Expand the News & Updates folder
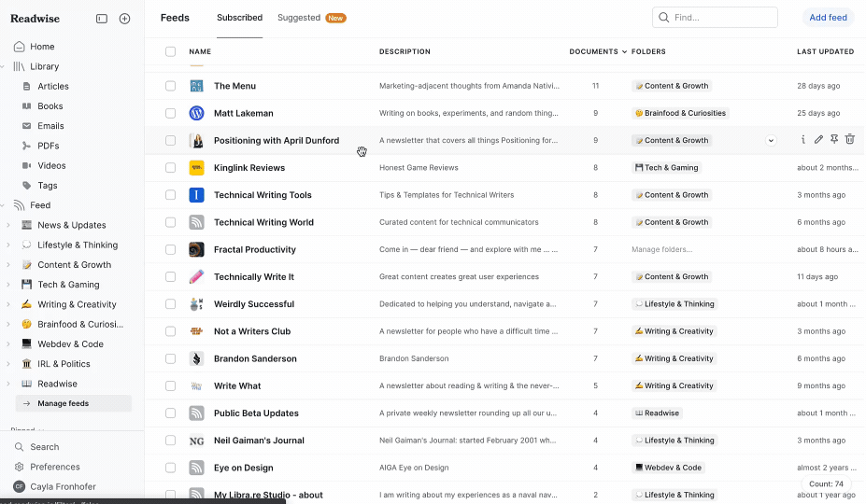Image resolution: width=866 pixels, height=504 pixels. 8,225
